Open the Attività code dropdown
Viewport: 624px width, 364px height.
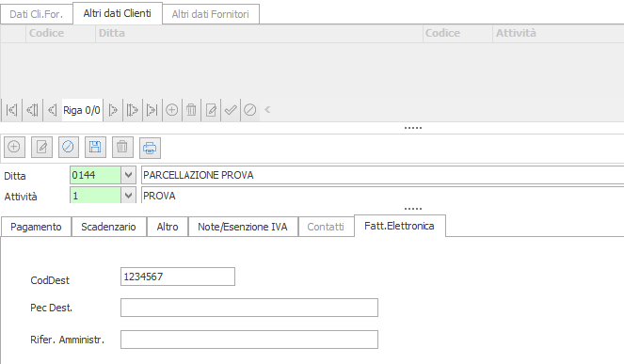(128, 196)
